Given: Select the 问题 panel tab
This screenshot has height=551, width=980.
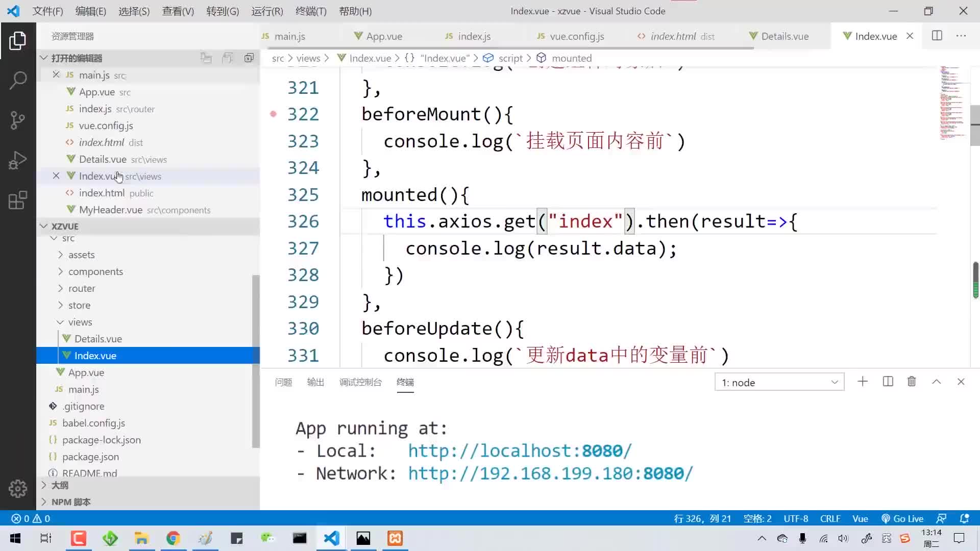Looking at the screenshot, I should tap(283, 382).
